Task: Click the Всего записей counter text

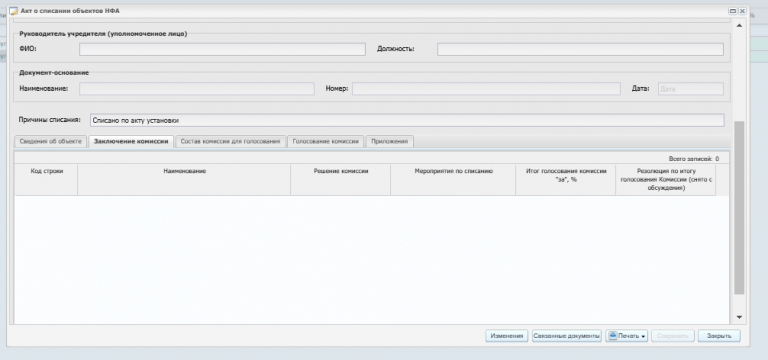Action: point(694,159)
